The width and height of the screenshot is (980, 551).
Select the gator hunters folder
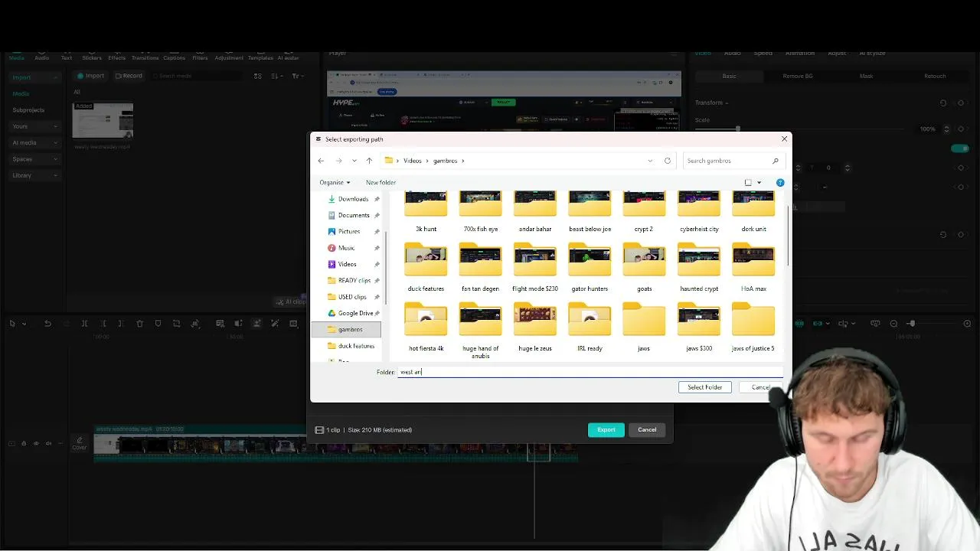pos(590,267)
